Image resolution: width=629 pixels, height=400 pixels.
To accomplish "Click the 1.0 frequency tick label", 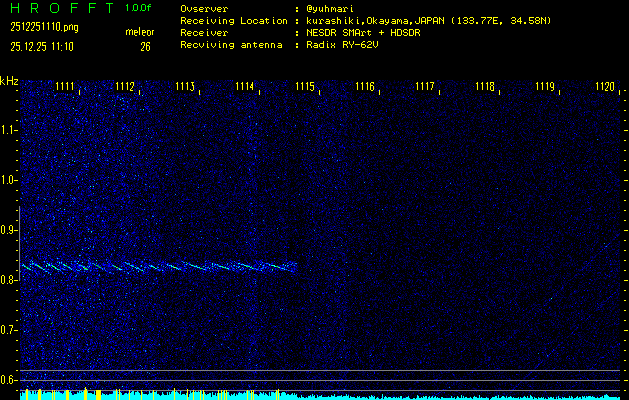I will 9,180.
